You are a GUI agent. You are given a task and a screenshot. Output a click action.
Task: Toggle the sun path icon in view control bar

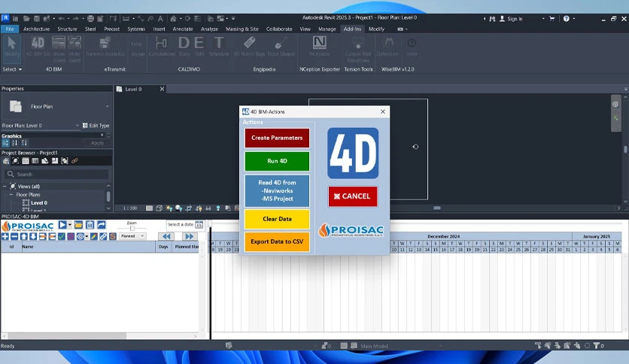click(169, 208)
